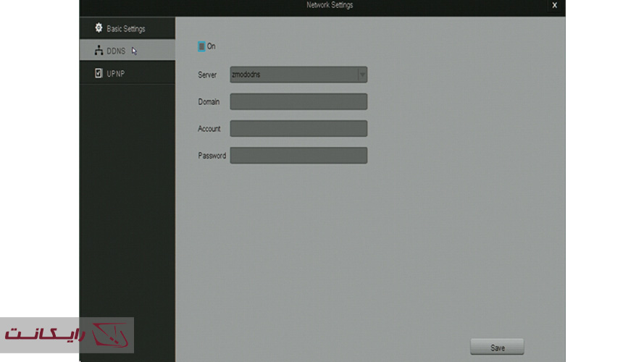Click into the Account text field
Image resolution: width=644 pixels, height=362 pixels.
click(298, 128)
